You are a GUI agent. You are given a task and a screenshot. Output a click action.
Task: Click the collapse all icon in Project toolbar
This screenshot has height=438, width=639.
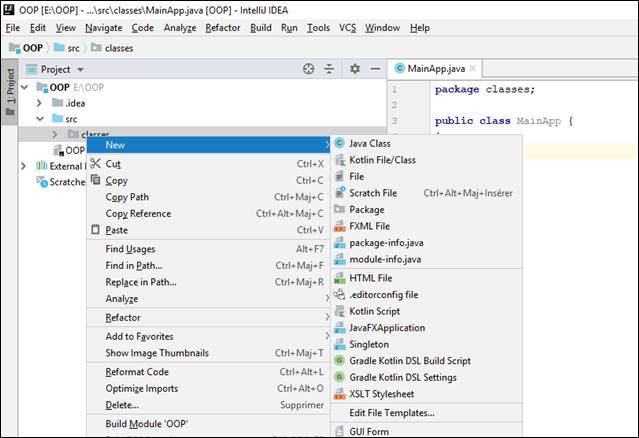click(x=329, y=69)
